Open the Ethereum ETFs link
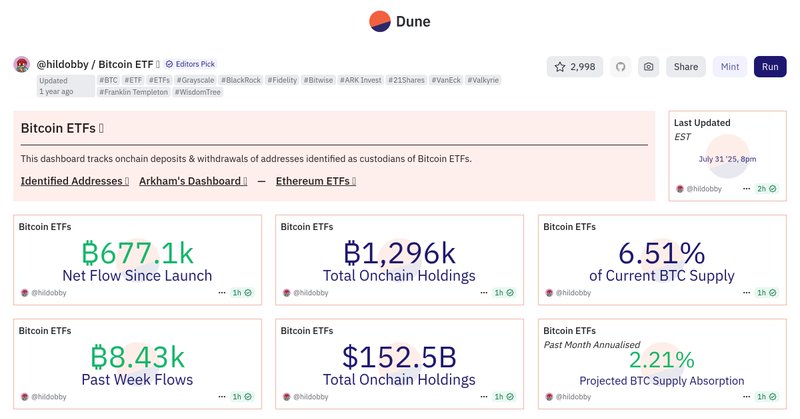This screenshot has height=419, width=800. coord(316,181)
